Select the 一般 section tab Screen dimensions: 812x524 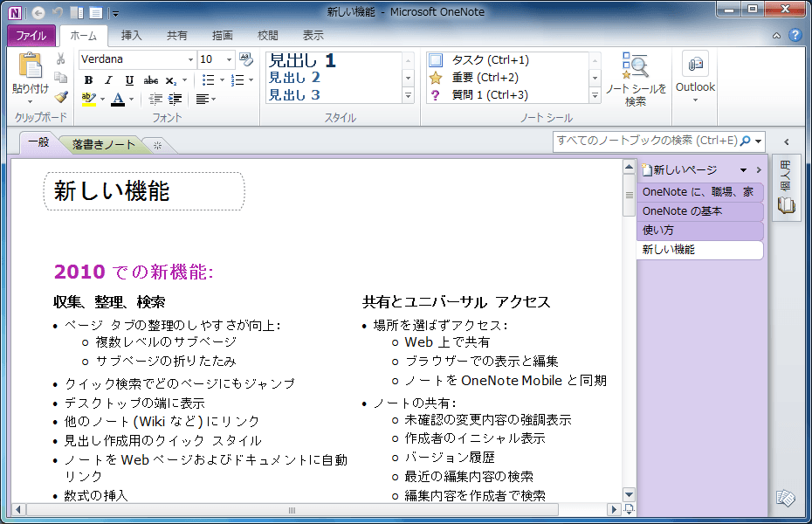click(38, 142)
